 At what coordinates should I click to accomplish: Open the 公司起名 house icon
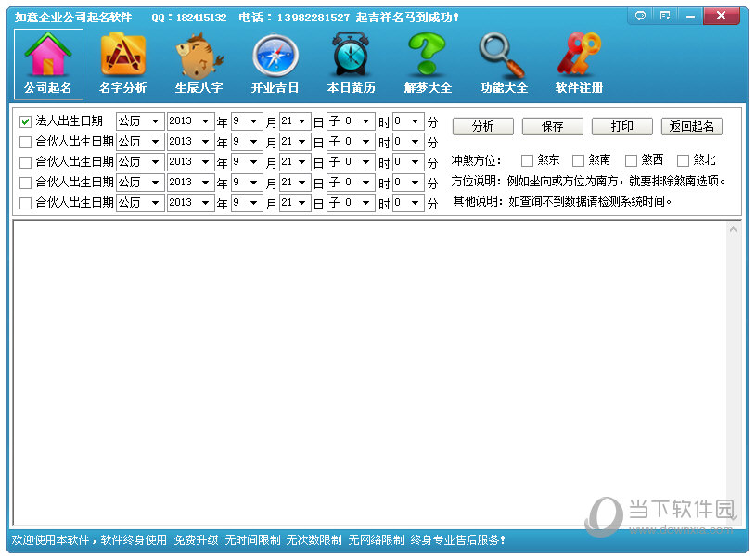(48, 64)
